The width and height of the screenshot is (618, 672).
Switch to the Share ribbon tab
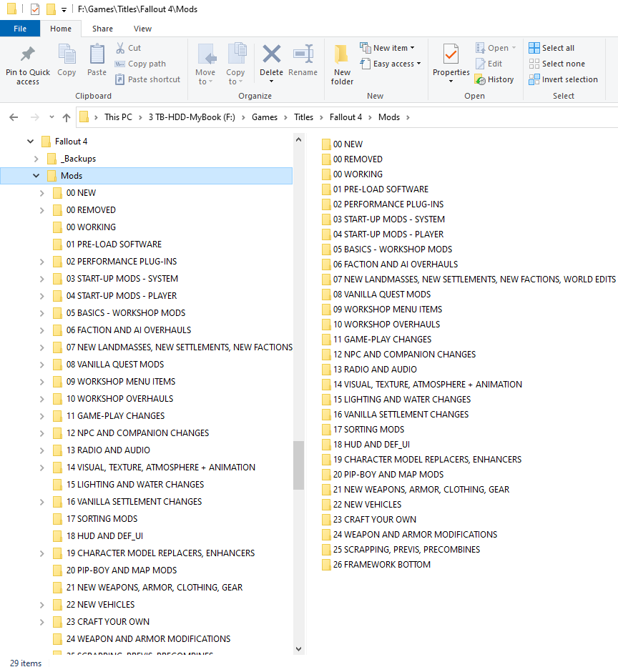pos(102,29)
